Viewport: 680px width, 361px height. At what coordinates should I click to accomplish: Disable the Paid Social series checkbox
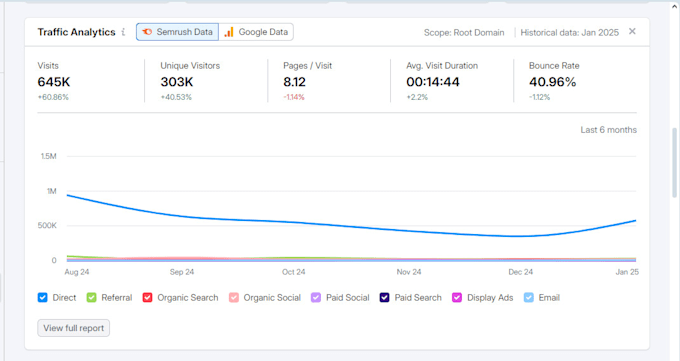[316, 298]
